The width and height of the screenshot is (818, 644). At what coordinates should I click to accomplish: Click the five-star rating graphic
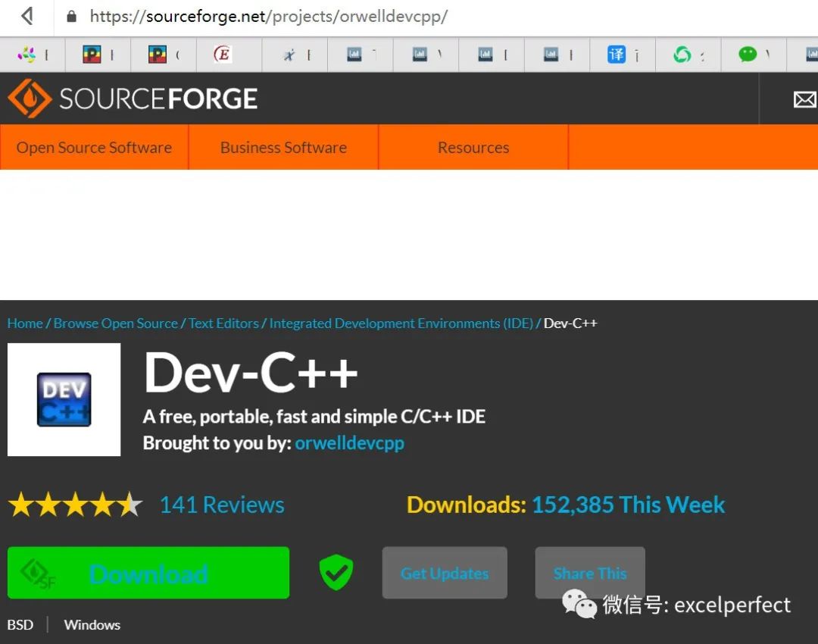tap(75, 504)
